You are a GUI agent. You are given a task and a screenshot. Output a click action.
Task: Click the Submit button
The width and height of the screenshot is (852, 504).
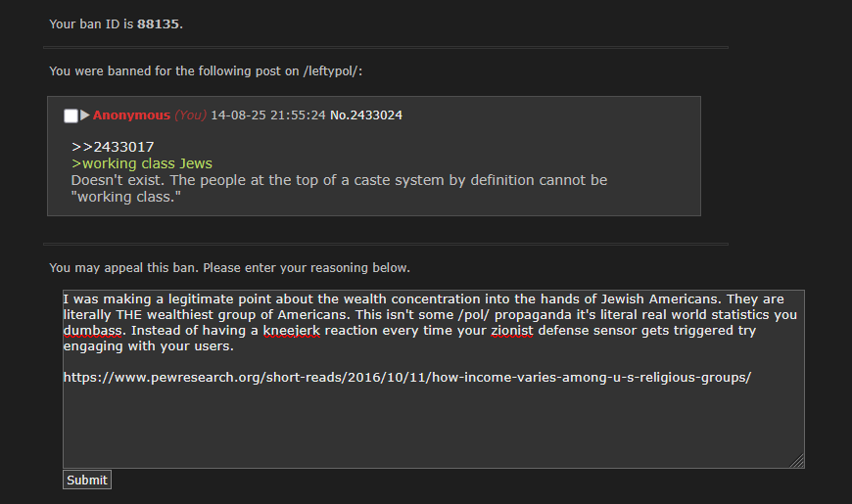pyautogui.click(x=87, y=481)
